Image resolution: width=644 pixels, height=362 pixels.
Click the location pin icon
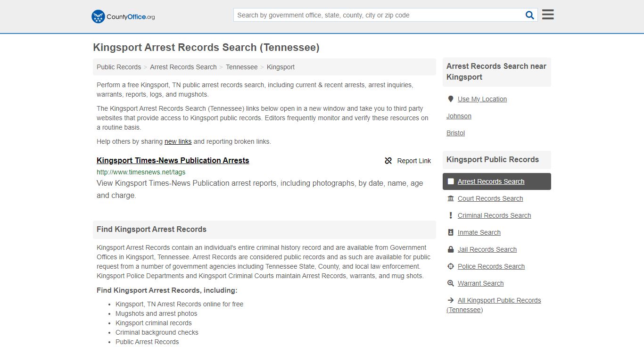click(x=451, y=99)
